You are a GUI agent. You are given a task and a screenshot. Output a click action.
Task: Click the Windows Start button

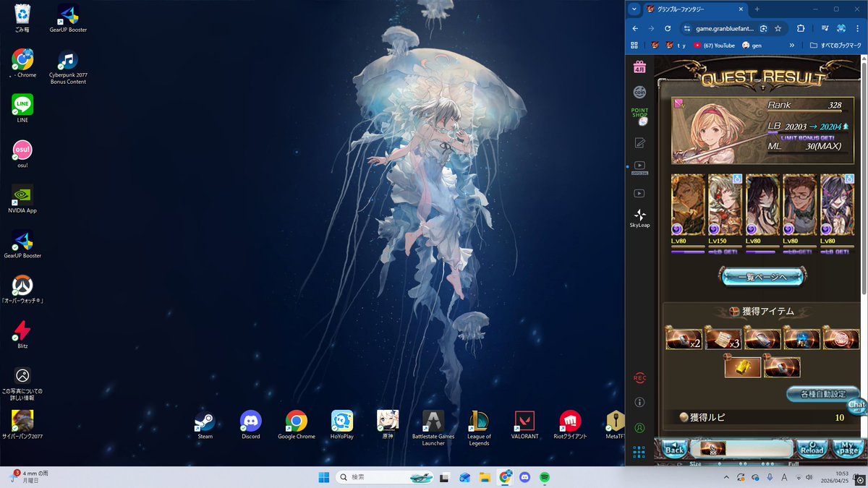pyautogui.click(x=323, y=477)
